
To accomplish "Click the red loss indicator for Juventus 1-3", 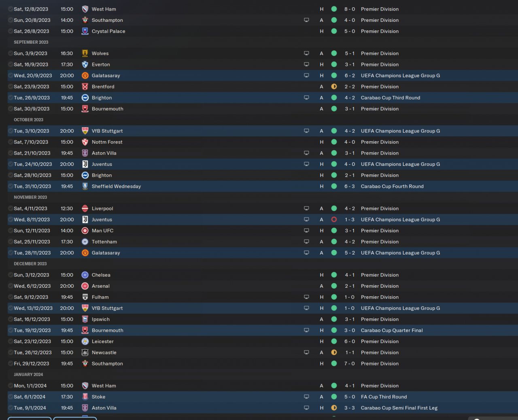I will [334, 220].
